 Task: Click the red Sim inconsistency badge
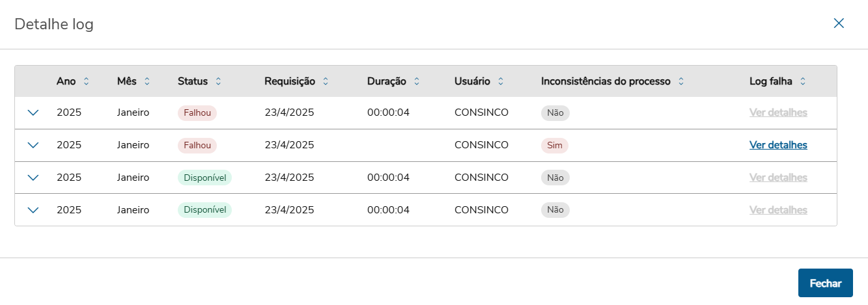point(555,145)
